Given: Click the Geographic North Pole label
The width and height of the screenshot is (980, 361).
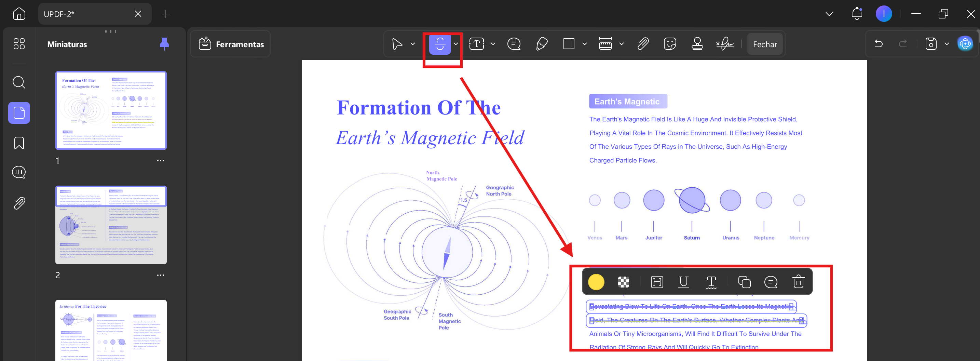Looking at the screenshot, I should coord(500,190).
